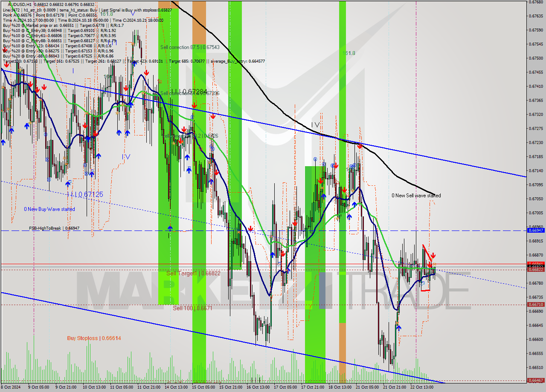Click the '8 Oct 2024' time axis label
This screenshot has width=546, height=392.
[11, 388]
